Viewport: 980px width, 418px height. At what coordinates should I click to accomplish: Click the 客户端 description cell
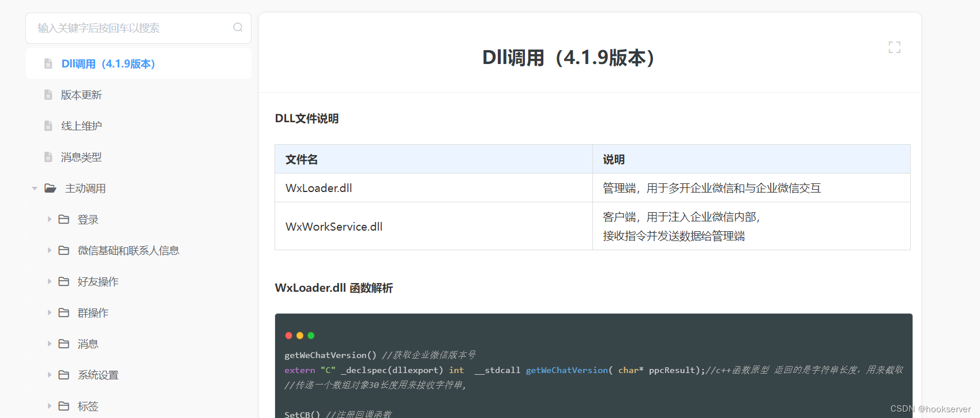(752, 226)
